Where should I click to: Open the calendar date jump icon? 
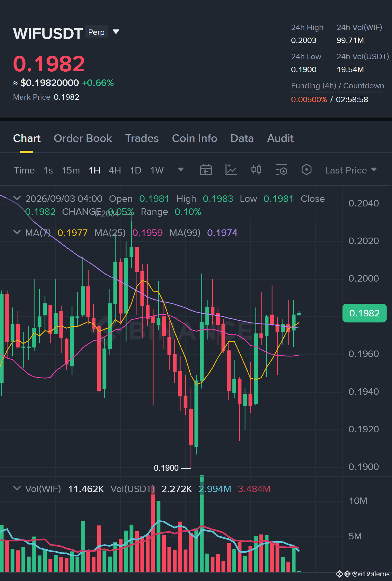click(x=206, y=170)
